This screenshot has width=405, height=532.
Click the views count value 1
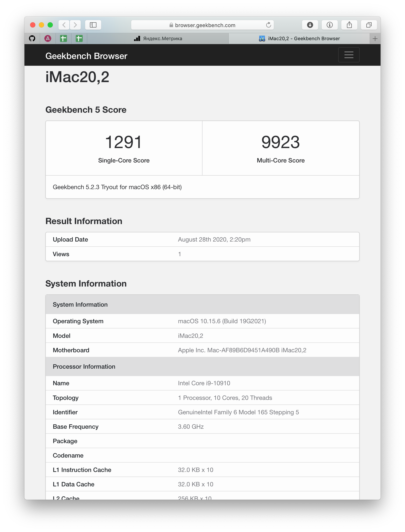coord(179,254)
